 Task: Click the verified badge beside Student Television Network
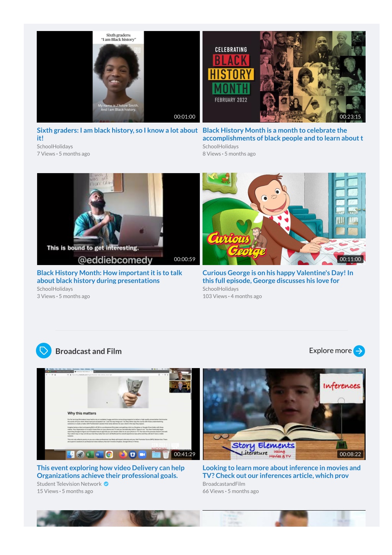click(106, 484)
